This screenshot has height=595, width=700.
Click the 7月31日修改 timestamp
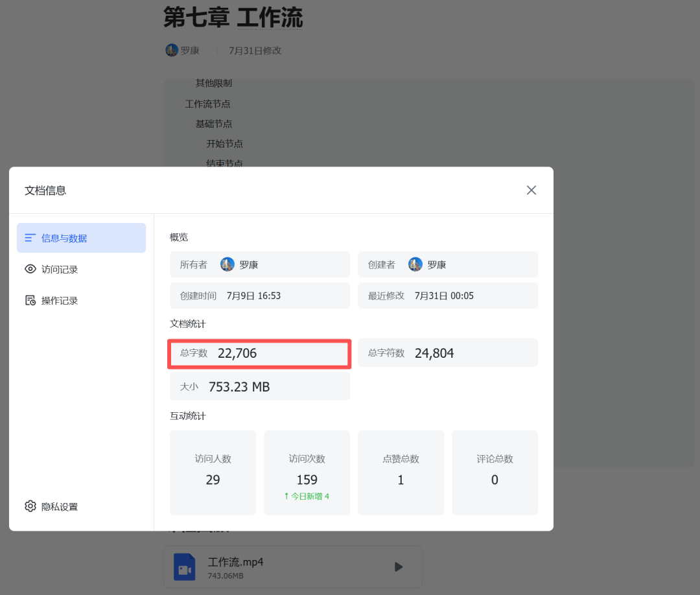click(255, 51)
